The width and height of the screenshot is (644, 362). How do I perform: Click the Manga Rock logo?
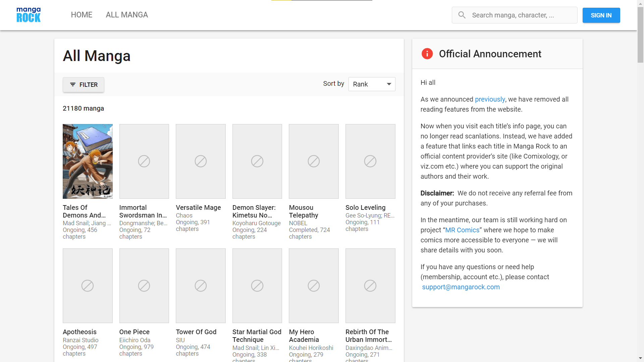click(x=29, y=15)
